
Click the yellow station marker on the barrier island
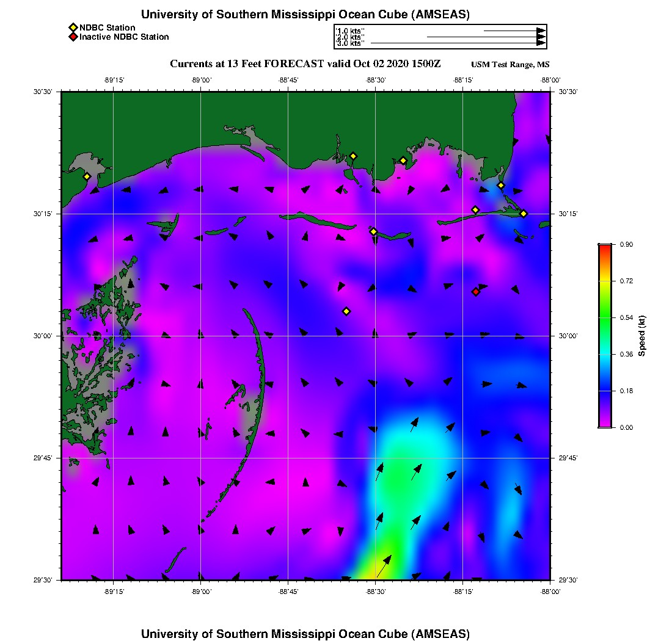pyautogui.click(x=374, y=231)
